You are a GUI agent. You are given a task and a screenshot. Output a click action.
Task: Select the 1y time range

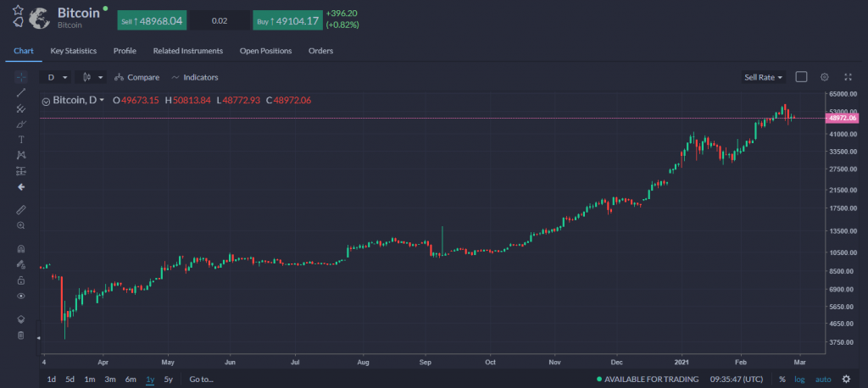(150, 380)
